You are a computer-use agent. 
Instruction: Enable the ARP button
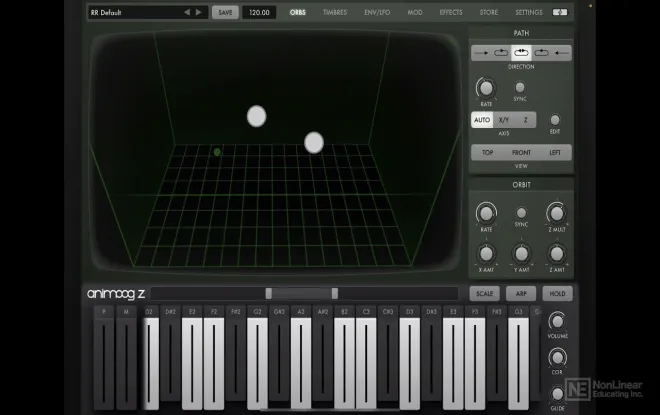[521, 294]
